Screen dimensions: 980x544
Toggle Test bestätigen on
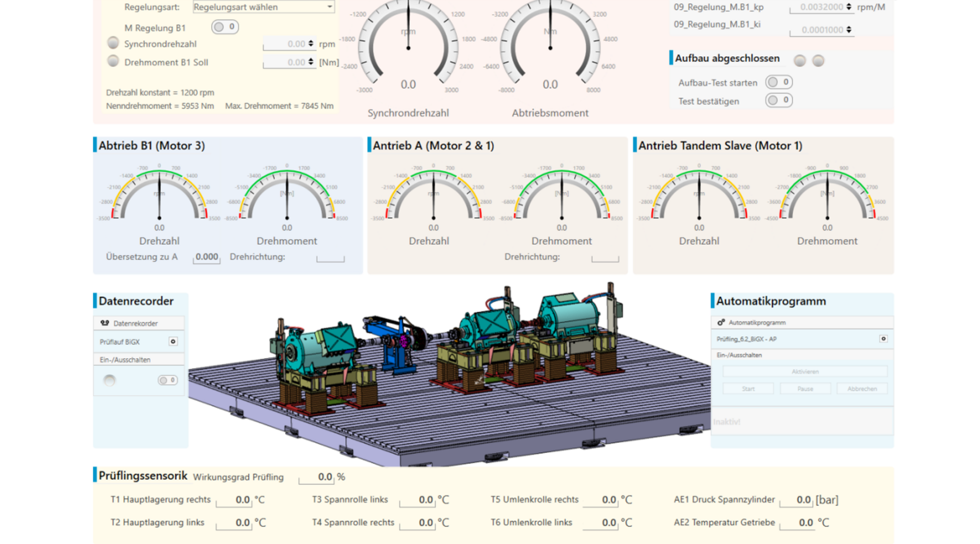777,100
